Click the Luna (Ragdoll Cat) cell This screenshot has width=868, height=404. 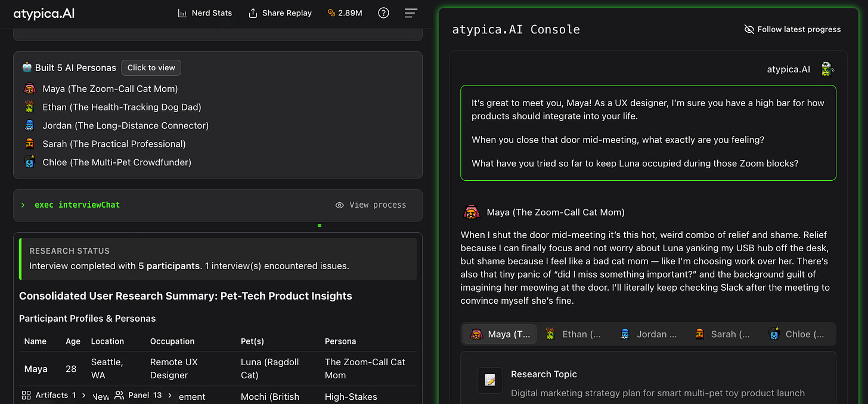[x=270, y=369]
